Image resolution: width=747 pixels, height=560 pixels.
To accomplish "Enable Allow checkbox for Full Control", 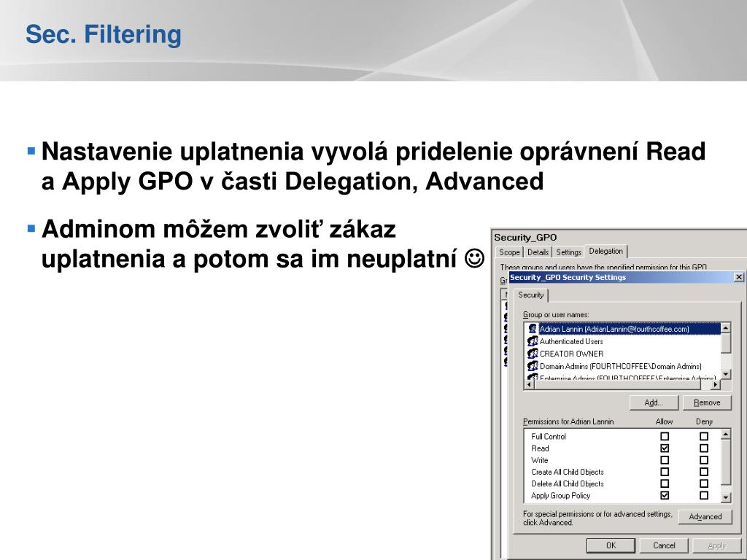I will pos(665,436).
